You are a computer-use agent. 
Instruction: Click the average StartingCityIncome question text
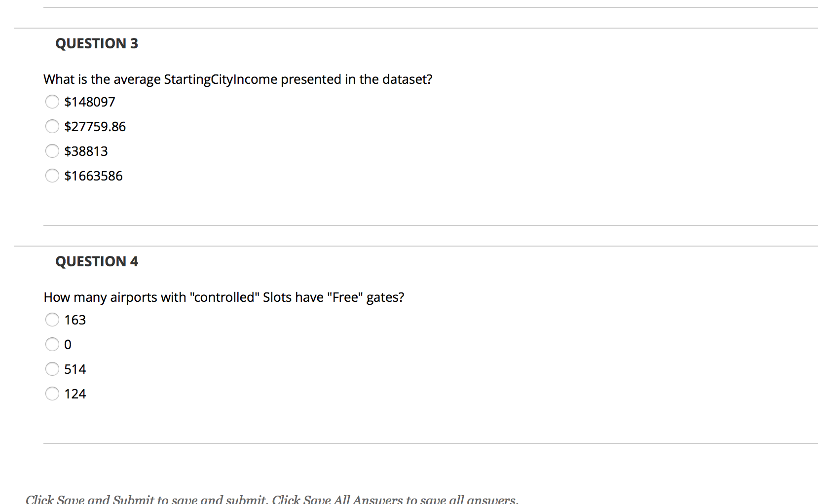tap(238, 79)
